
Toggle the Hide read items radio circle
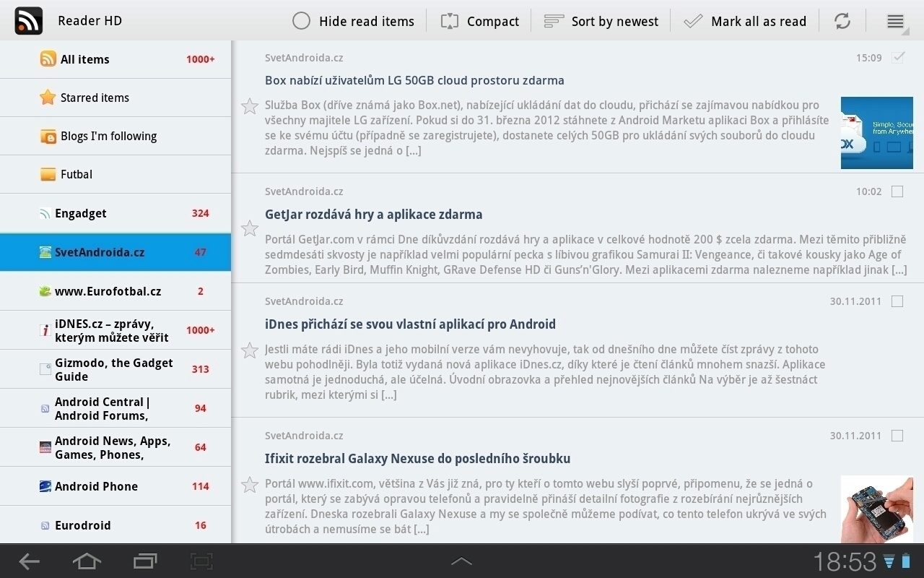[301, 21]
